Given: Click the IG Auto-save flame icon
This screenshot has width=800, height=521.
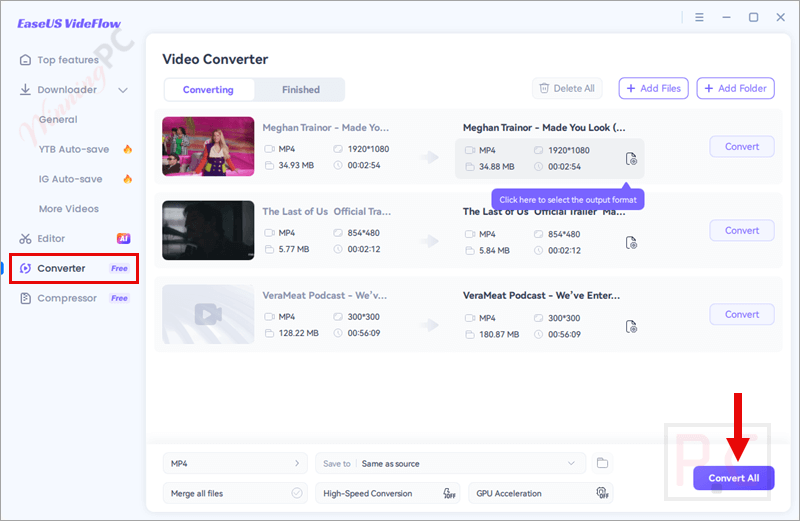Looking at the screenshot, I should 128,179.
